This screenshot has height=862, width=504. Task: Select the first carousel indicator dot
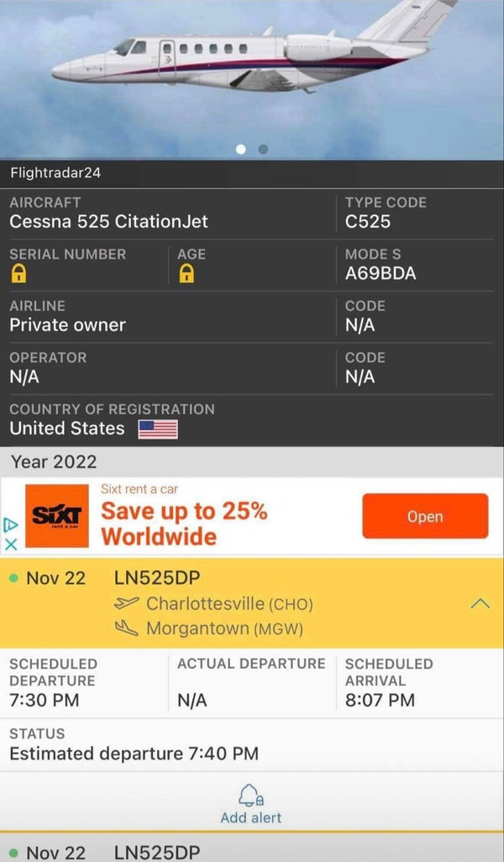[242, 149]
